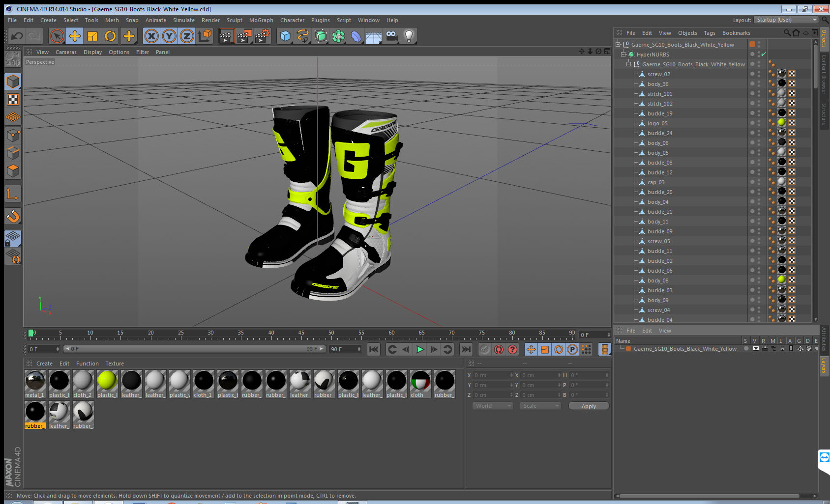This screenshot has width=830, height=504.
Task: Open the spline pen tools icon
Action: 303,36
